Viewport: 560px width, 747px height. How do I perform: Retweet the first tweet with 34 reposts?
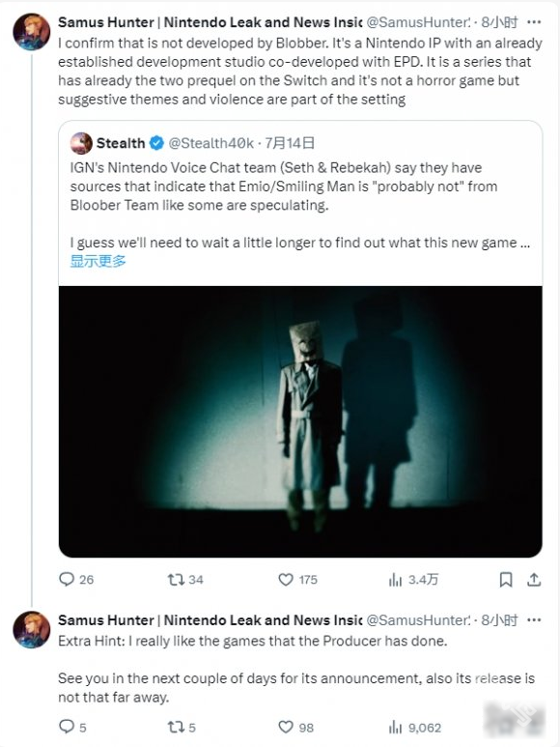click(x=185, y=579)
